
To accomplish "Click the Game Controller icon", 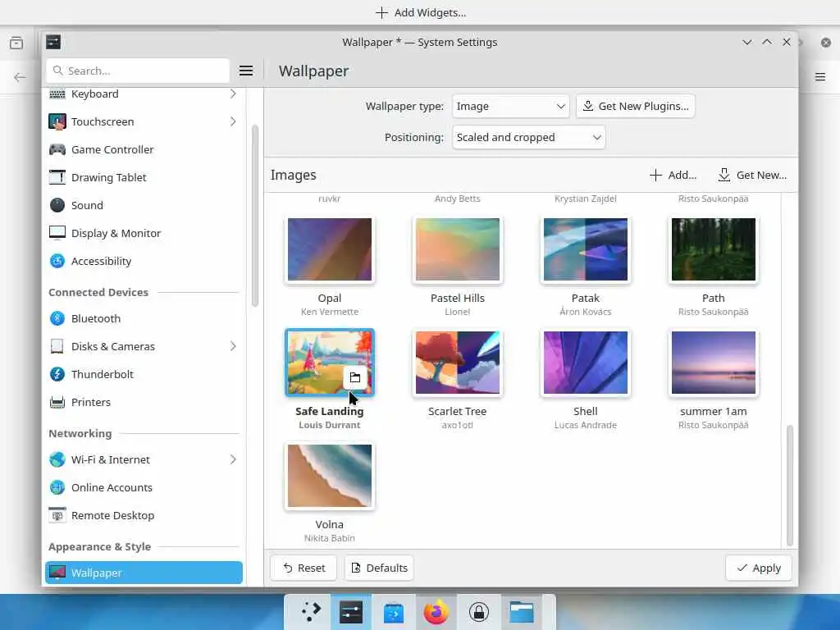I will [x=57, y=149].
